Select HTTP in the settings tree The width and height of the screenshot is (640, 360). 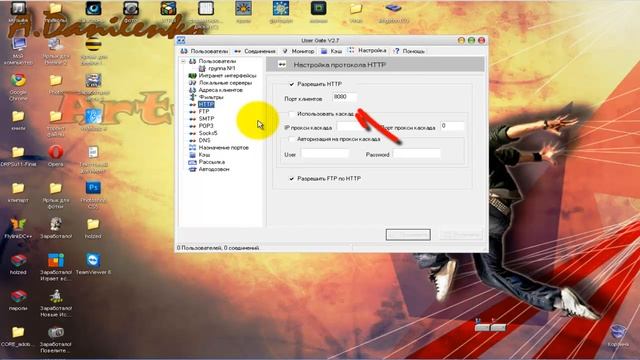(x=206, y=104)
